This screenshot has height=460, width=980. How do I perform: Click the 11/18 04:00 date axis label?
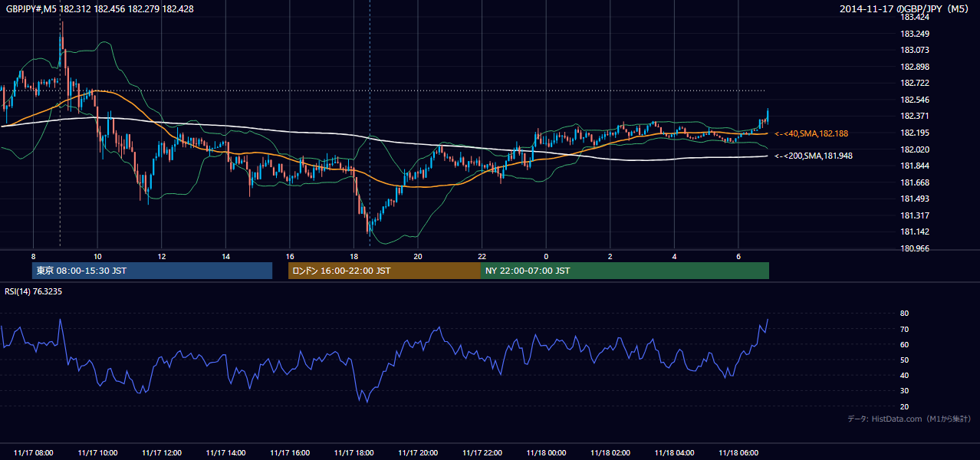[675, 453]
